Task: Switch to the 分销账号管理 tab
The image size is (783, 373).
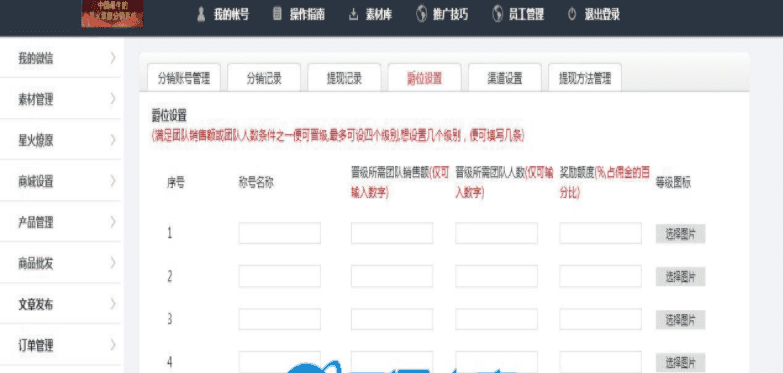Action: (184, 78)
